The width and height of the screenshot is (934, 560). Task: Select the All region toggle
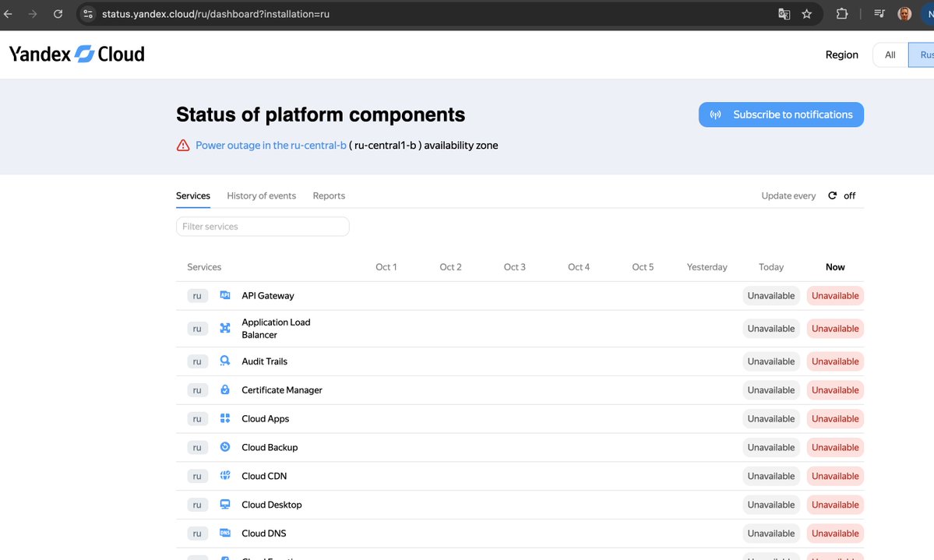890,55
